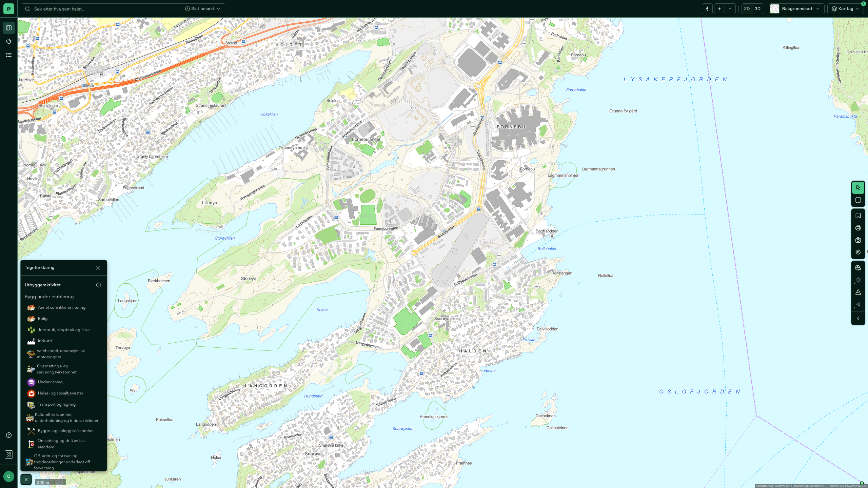The image size is (868, 488).
Task: Click the Snarøya skole label on the map
Action: click(x=447, y=319)
